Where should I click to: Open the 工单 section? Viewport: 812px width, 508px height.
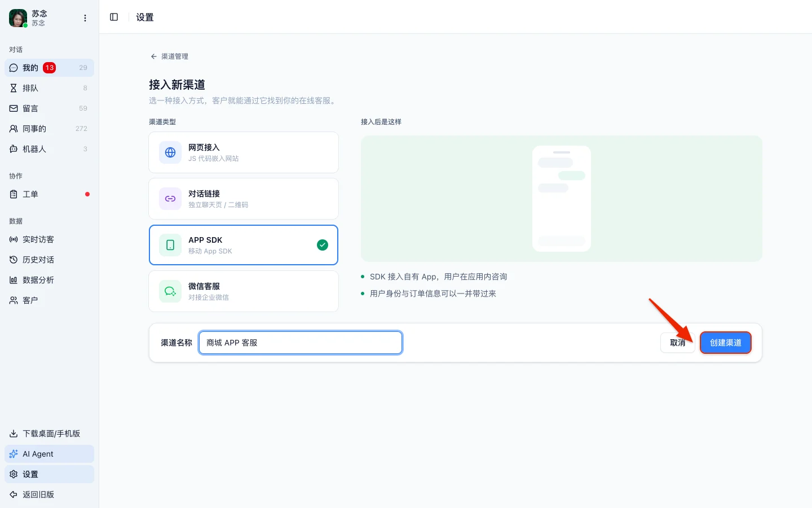[49, 194]
